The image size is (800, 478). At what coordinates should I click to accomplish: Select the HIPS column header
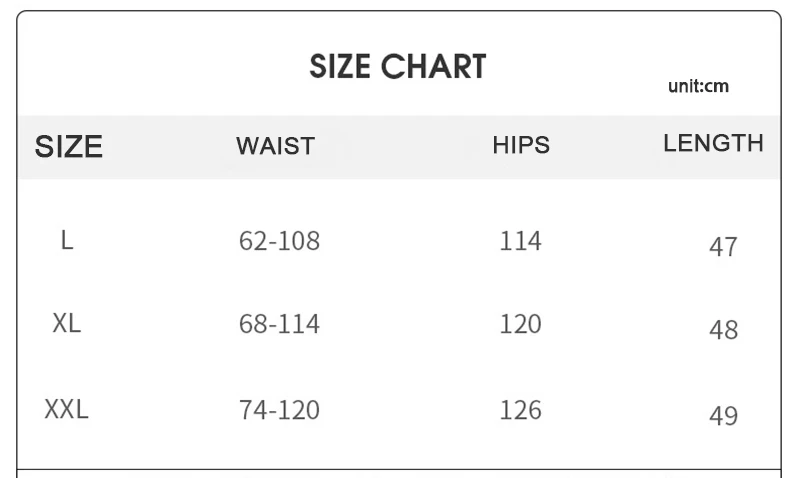pyautogui.click(x=521, y=145)
